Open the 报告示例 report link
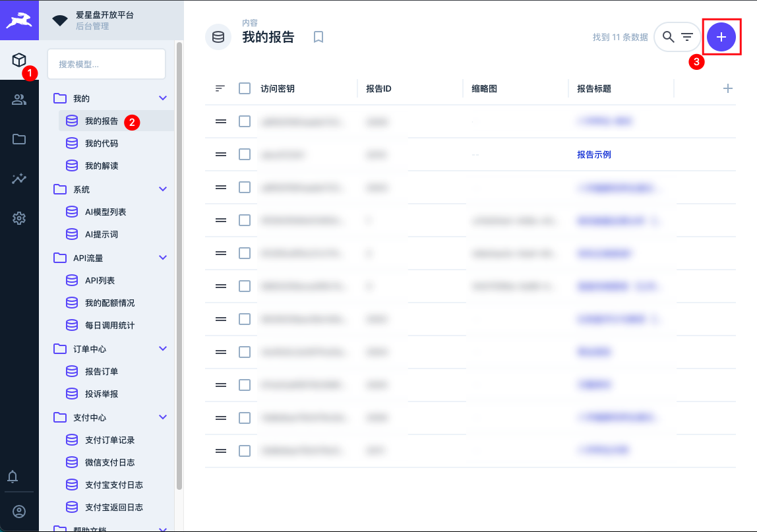 593,154
